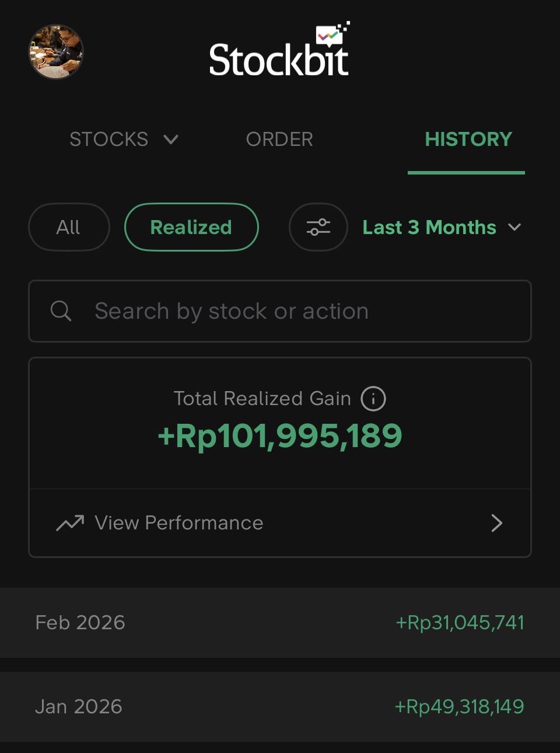
Task: Open the STOCKS tab
Action: tap(109, 140)
